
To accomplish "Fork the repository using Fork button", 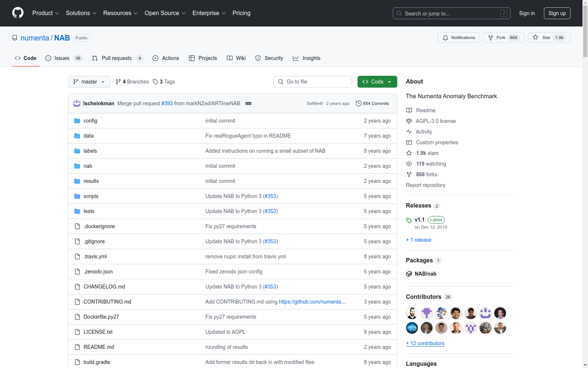I will [x=503, y=38].
